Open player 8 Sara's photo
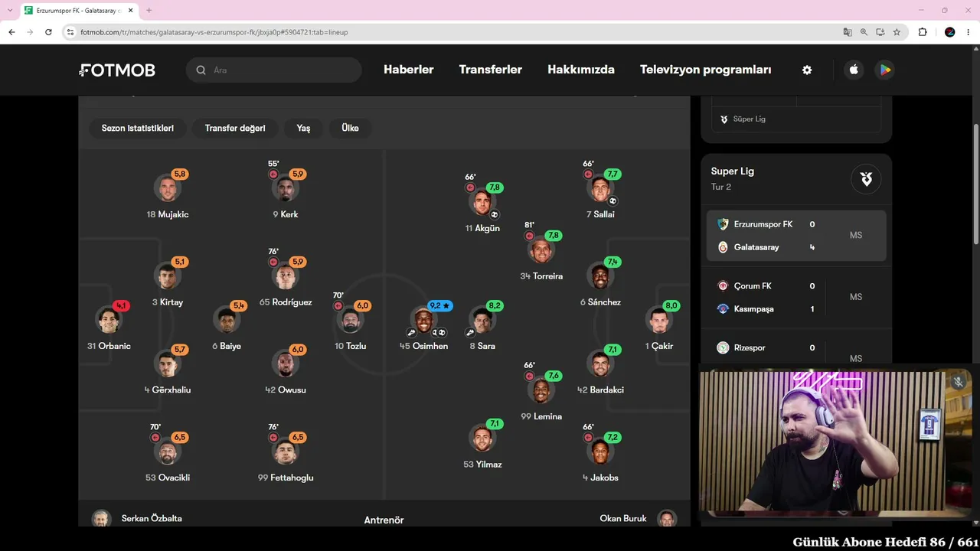Viewport: 980px width, 551px height. click(482, 320)
